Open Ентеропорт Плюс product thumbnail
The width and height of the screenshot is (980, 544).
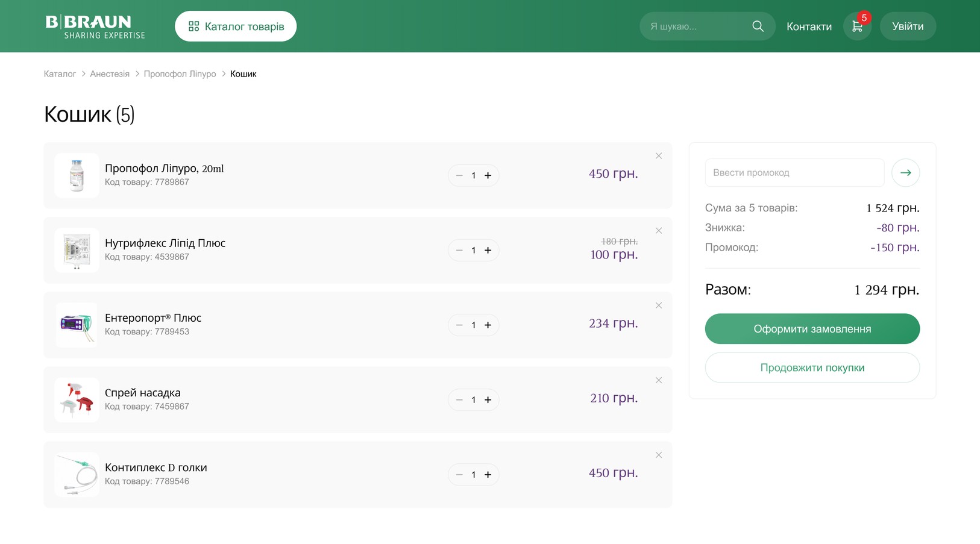[x=77, y=325]
